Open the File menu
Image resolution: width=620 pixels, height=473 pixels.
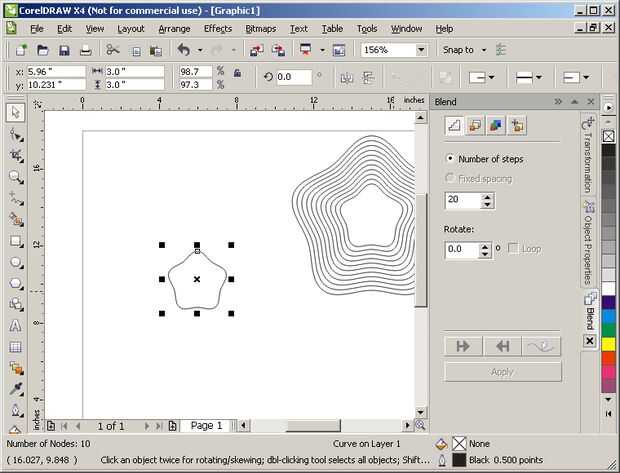(37, 29)
